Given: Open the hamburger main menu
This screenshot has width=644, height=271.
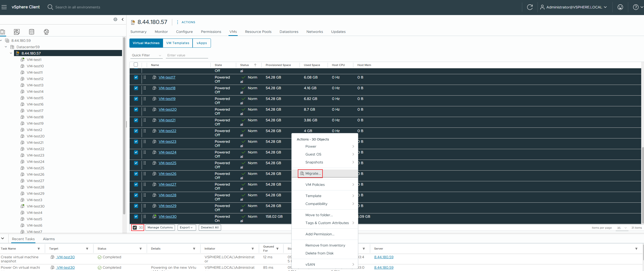Looking at the screenshot, I should point(4,7).
